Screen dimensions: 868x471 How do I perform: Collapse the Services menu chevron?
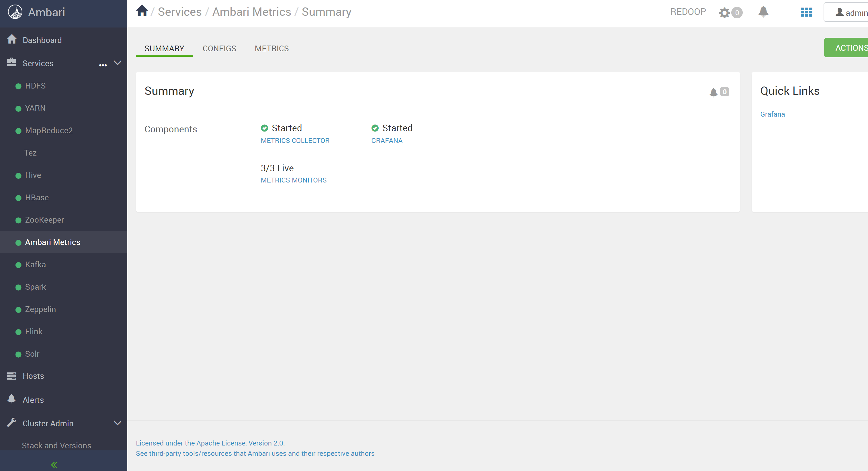coord(117,63)
